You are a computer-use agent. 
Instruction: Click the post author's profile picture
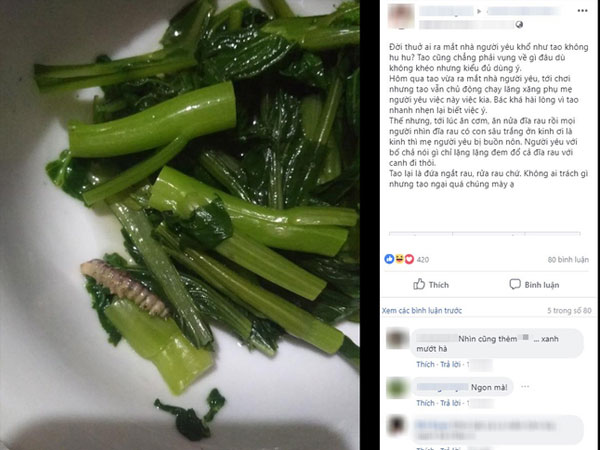pyautogui.click(x=401, y=16)
